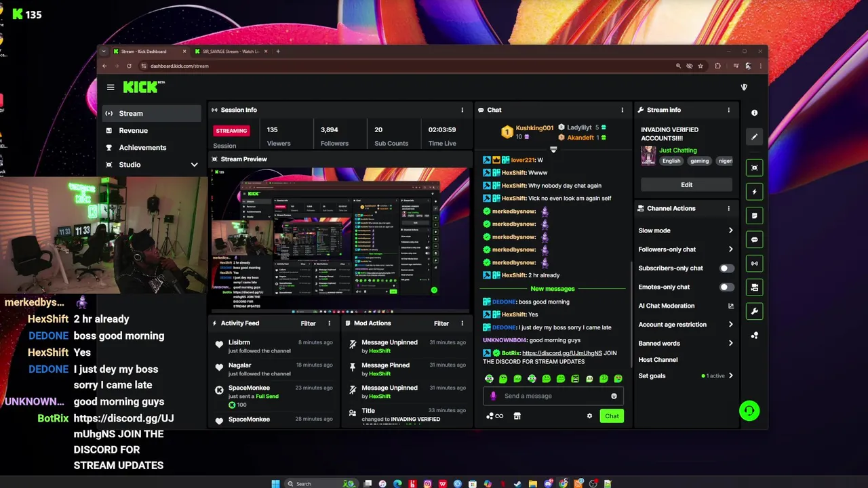Click the first green emote above message box
This screenshot has height=488, width=868.
coord(489,379)
